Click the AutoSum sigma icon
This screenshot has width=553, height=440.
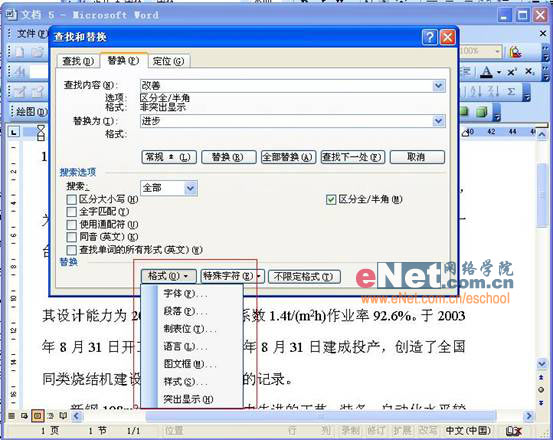click(x=511, y=92)
